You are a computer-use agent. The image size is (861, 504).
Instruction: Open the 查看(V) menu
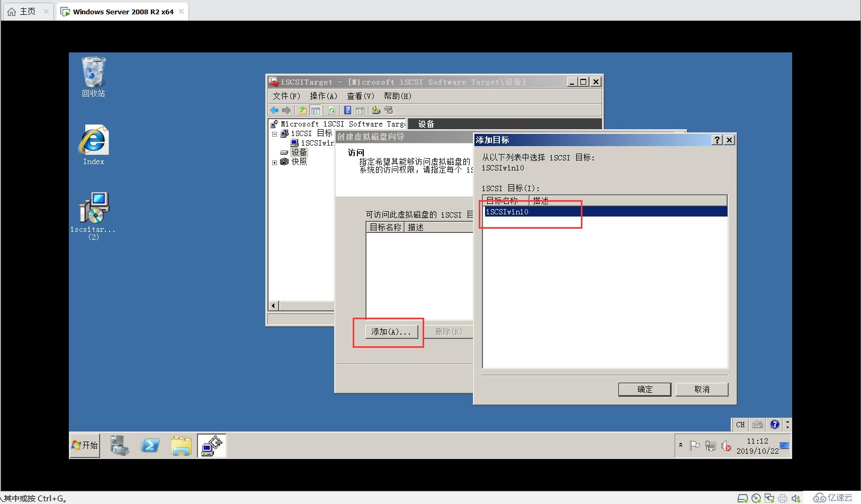pos(361,96)
